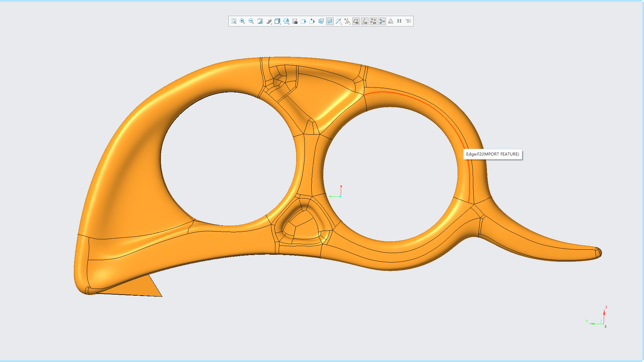Image resolution: width=644 pixels, height=362 pixels.
Task: Toggle the spin center display icon
Action: pyautogui.click(x=382, y=21)
